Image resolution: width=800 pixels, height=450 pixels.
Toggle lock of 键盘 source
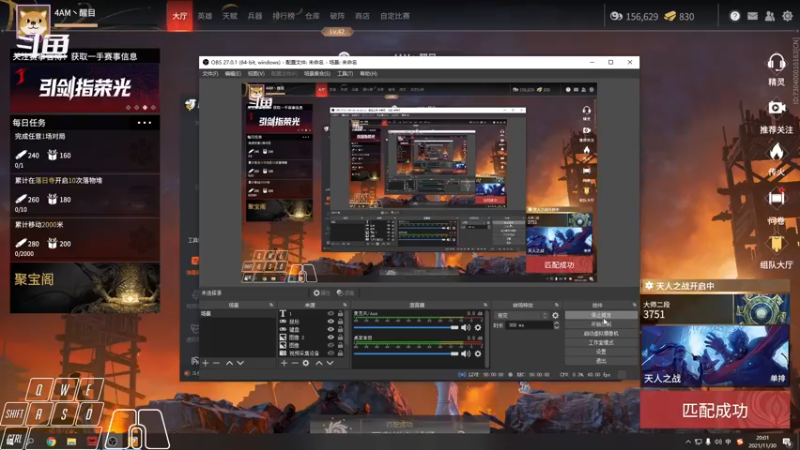tap(340, 330)
